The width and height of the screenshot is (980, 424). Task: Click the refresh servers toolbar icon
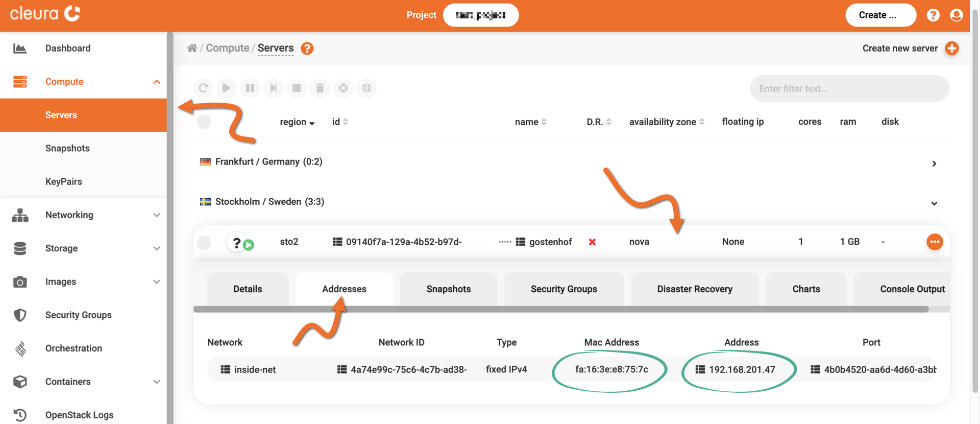click(203, 88)
